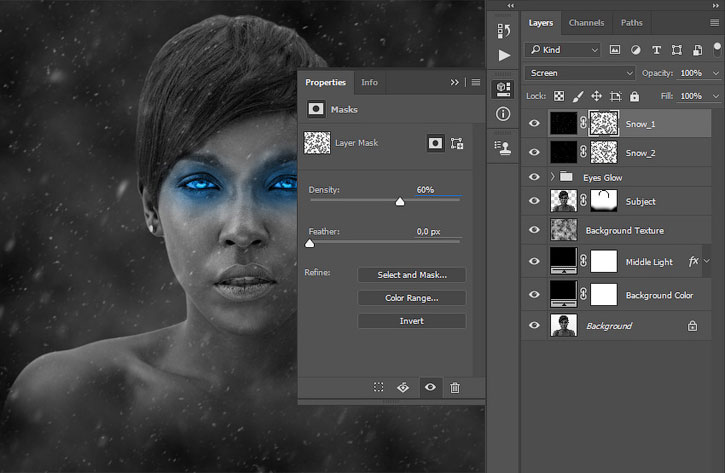The width and height of the screenshot is (725, 473).
Task: Add a vector mask in Properties
Action: (x=457, y=143)
